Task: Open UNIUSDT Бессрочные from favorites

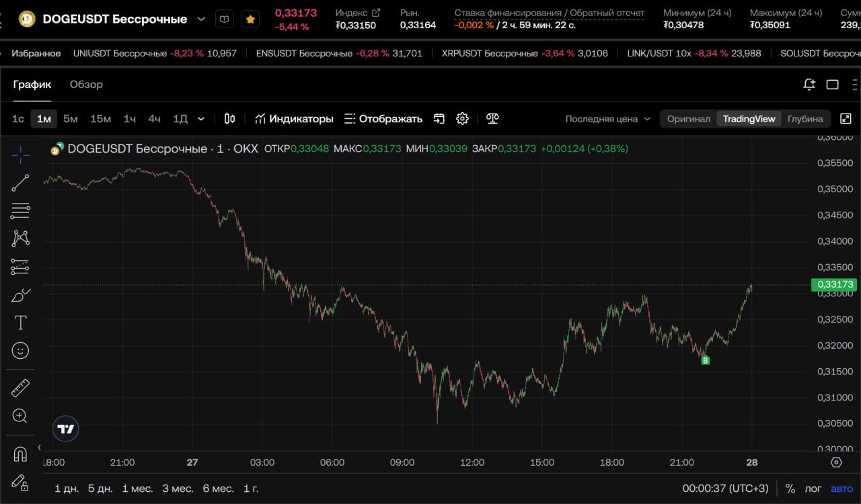Action: pos(155,53)
